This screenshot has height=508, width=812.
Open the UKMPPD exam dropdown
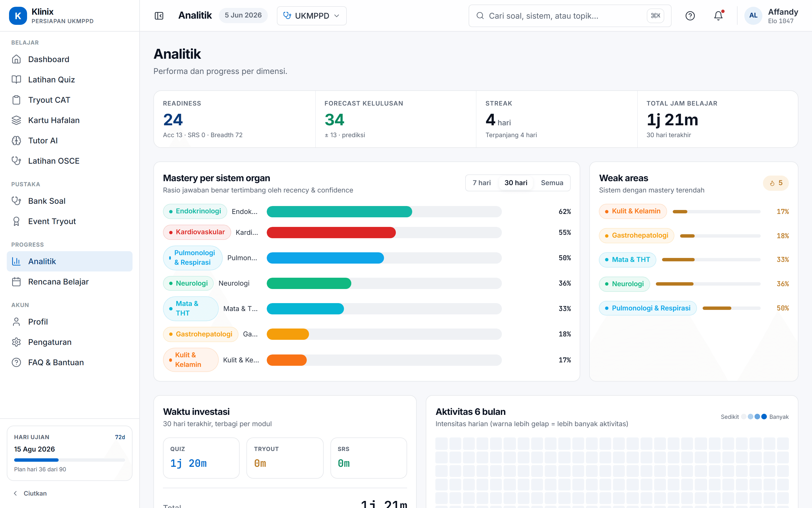tap(312, 16)
